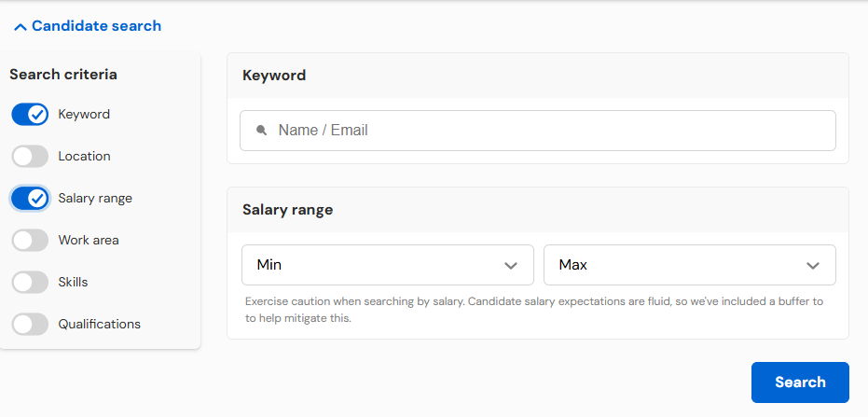Enable the Location search criteria toggle
Viewport: 868px width, 417px height.
point(30,157)
